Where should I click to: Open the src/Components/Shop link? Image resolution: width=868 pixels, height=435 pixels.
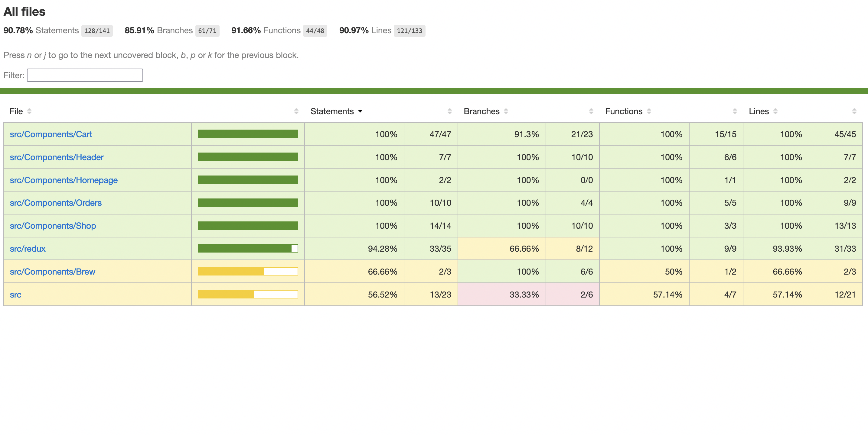[x=53, y=226]
